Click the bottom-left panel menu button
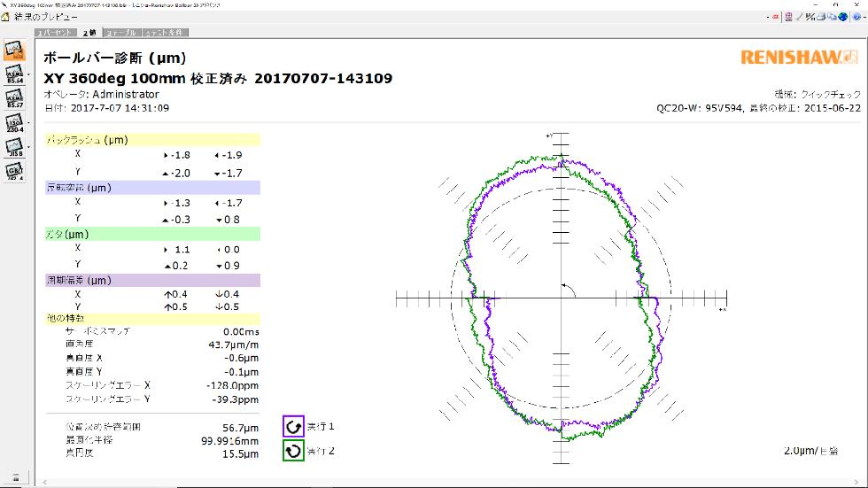 point(14,477)
